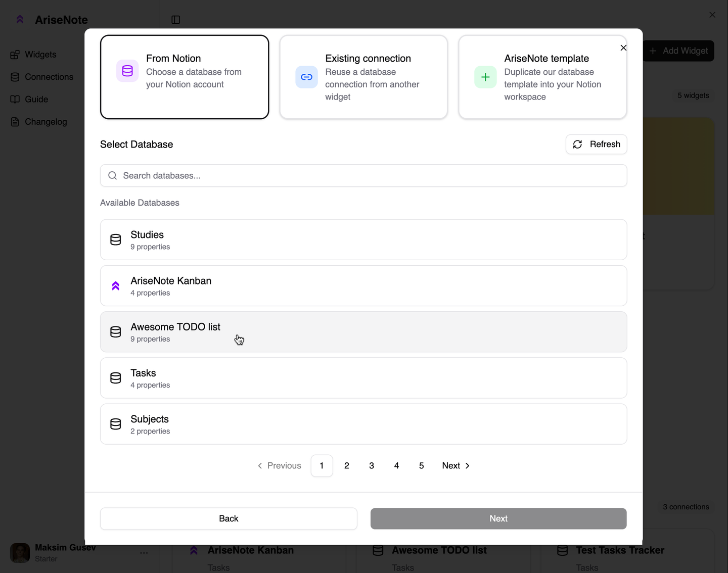Click the Test Tasks Tracker connection card icon
Image resolution: width=728 pixels, height=573 pixels.
click(x=563, y=550)
